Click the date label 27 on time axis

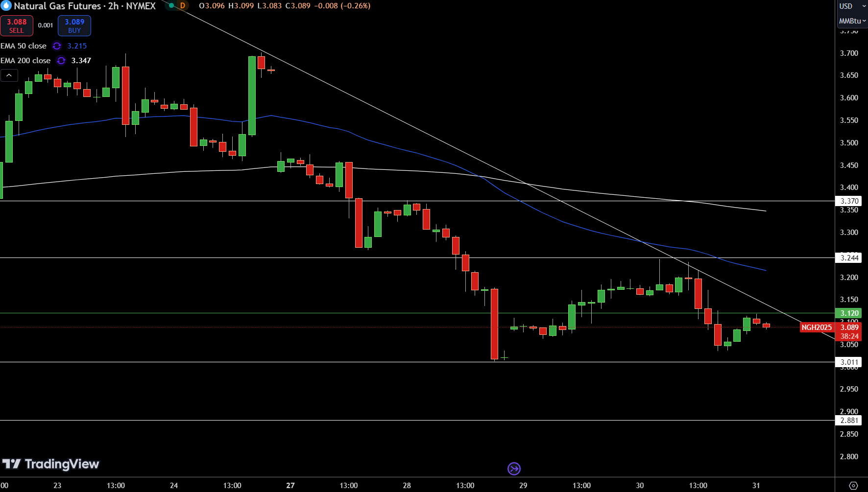click(x=290, y=486)
